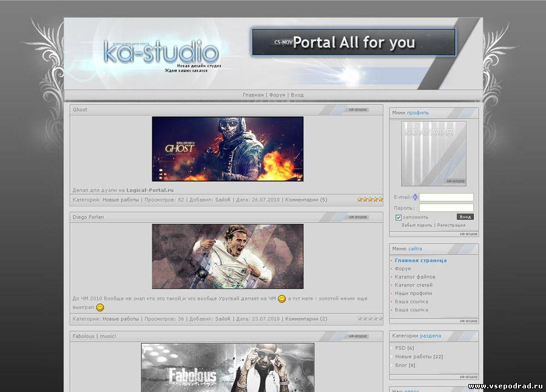Click the 'Мини профиль' block header
Image resolution: width=546 pixels, height=392 pixels.
point(434,113)
